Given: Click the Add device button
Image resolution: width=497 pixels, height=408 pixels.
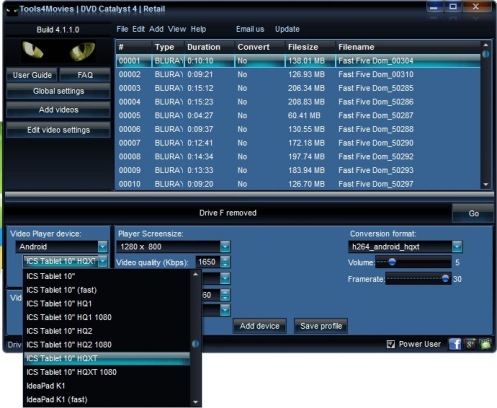Looking at the screenshot, I should pyautogui.click(x=259, y=326).
